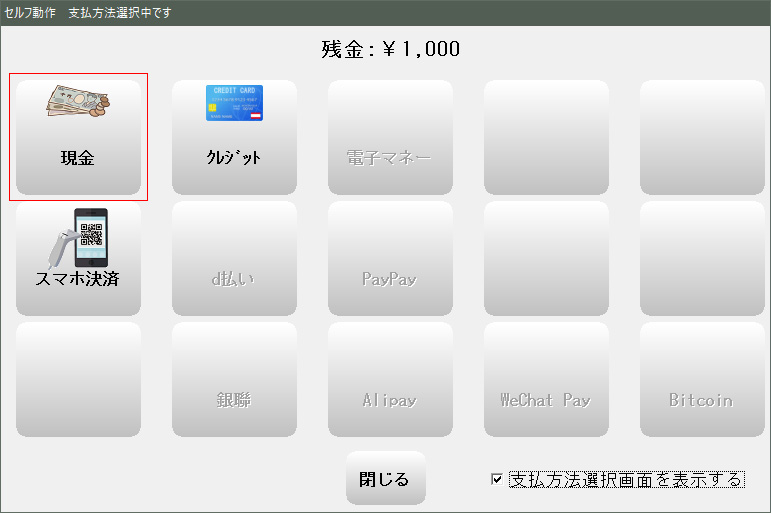Viewport: 771px width, 513px height.
Task: Select the d払い payment button
Action: coord(234,279)
